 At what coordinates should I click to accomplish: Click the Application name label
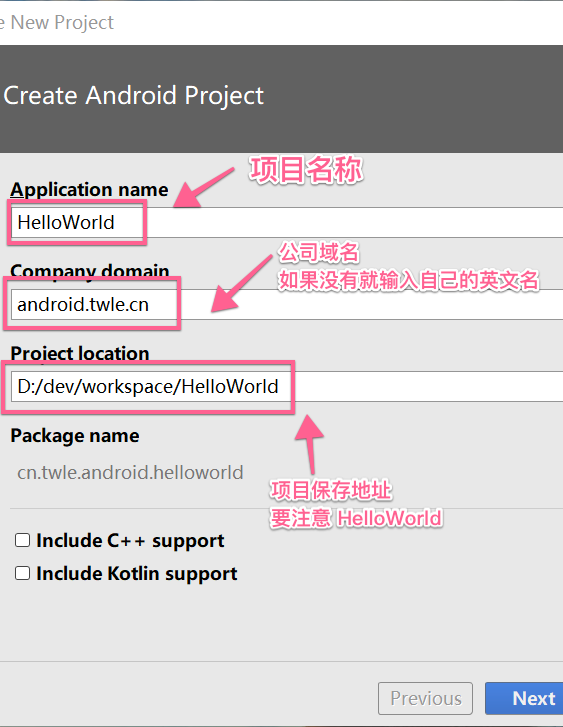(89, 190)
